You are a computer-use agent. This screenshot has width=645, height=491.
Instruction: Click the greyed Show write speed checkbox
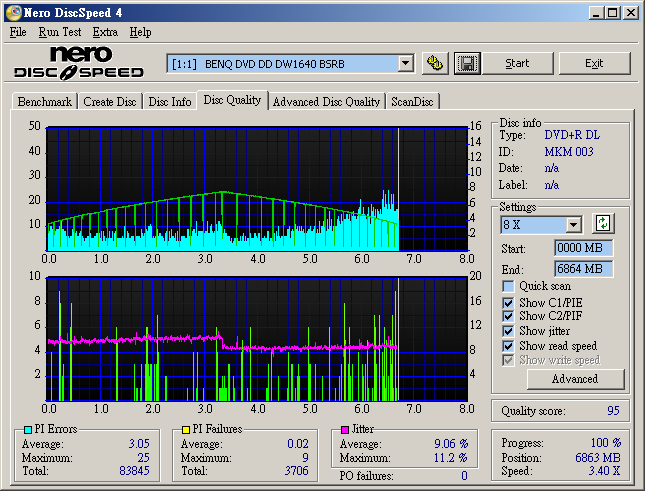click(508, 360)
